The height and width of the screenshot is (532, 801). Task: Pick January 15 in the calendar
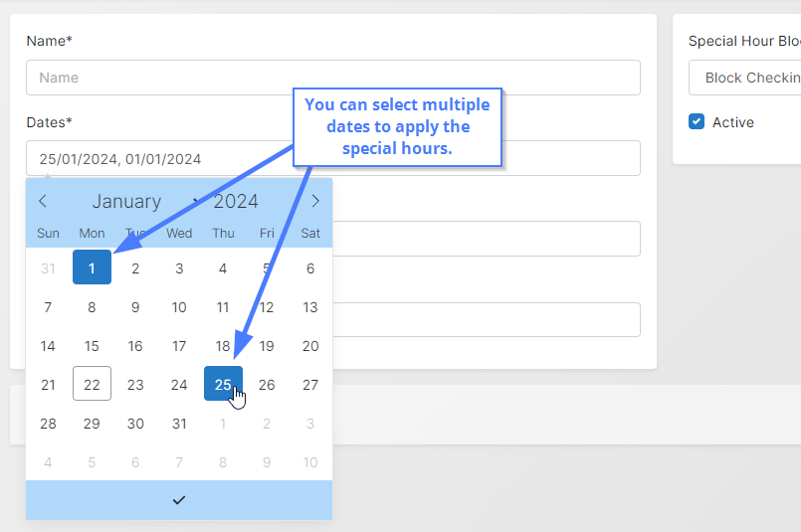92,346
